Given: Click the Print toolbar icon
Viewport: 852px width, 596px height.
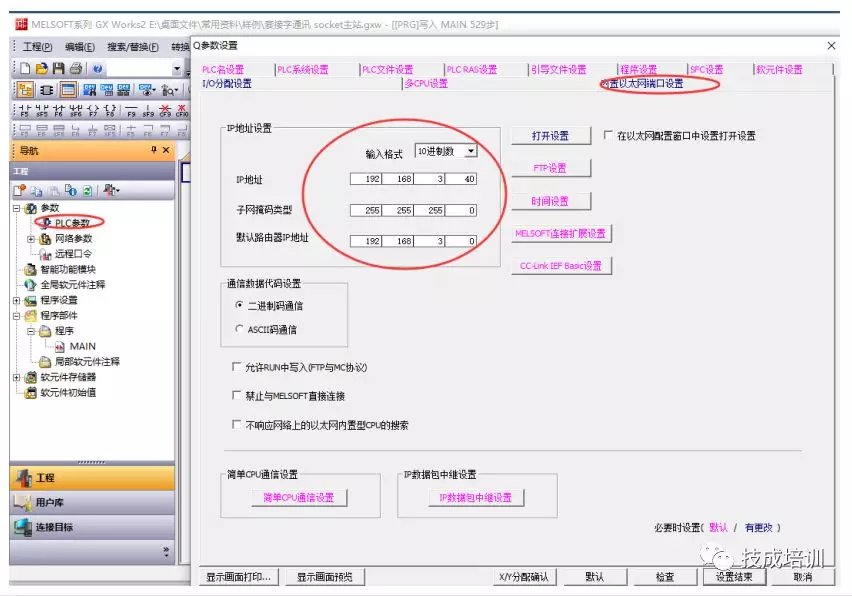Looking at the screenshot, I should point(75,68).
